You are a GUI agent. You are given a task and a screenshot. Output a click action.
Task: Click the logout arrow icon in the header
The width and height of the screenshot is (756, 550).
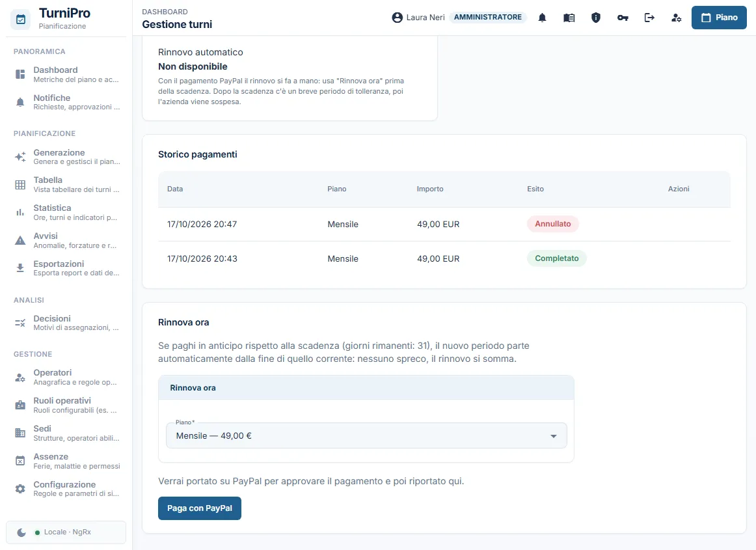point(649,18)
